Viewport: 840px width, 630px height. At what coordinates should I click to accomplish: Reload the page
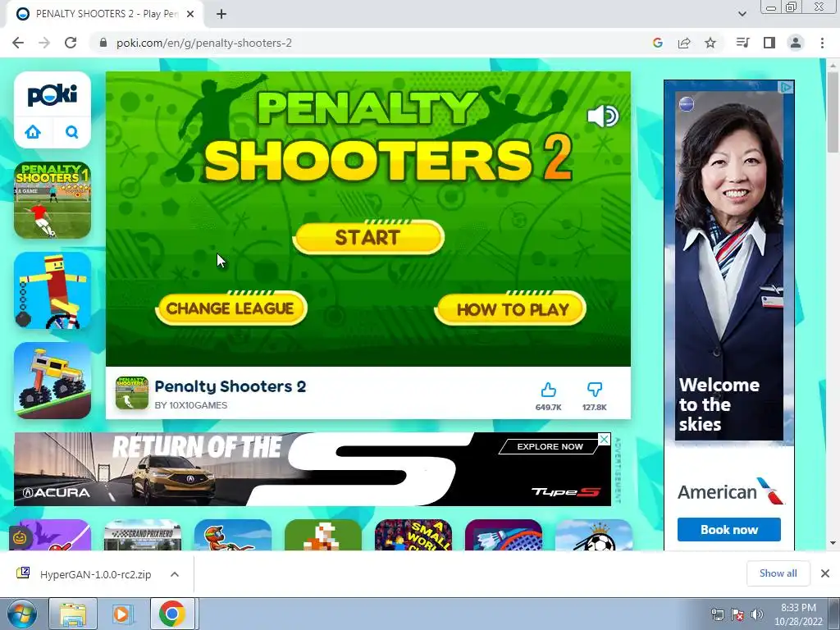71,43
